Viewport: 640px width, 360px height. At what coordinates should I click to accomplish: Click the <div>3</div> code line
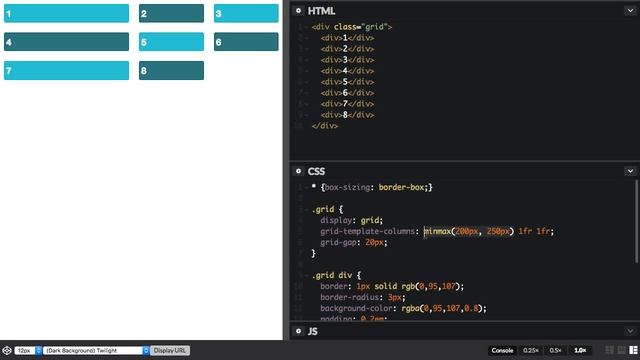[x=347, y=60]
